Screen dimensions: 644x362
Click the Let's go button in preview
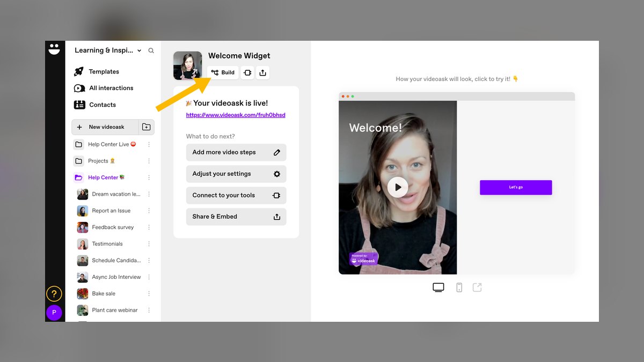pyautogui.click(x=516, y=187)
